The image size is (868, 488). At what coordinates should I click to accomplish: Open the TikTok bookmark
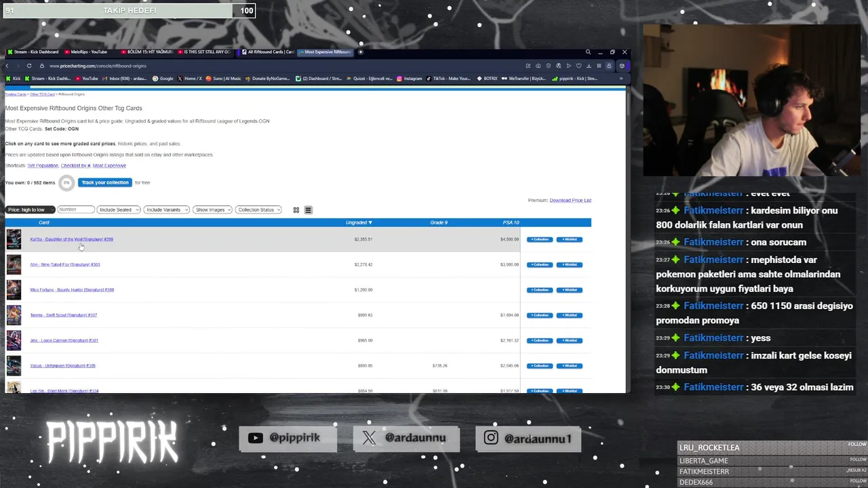[x=448, y=79]
